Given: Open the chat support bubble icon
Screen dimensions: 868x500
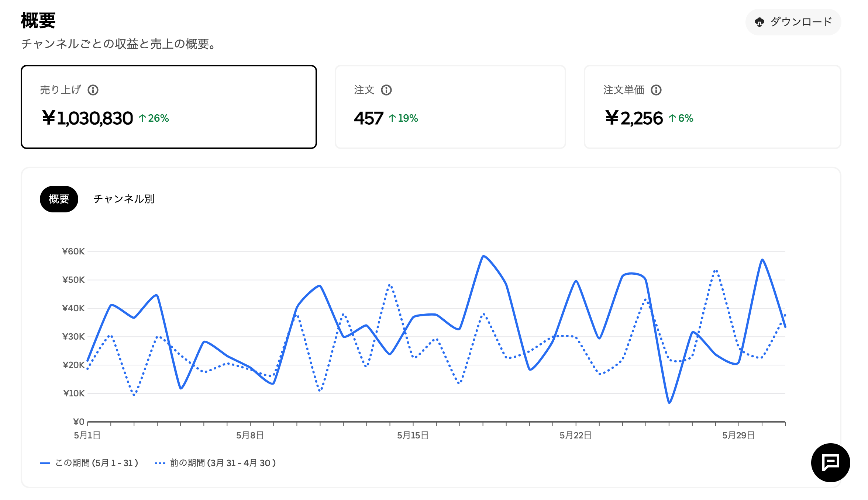Looking at the screenshot, I should pyautogui.click(x=830, y=462).
